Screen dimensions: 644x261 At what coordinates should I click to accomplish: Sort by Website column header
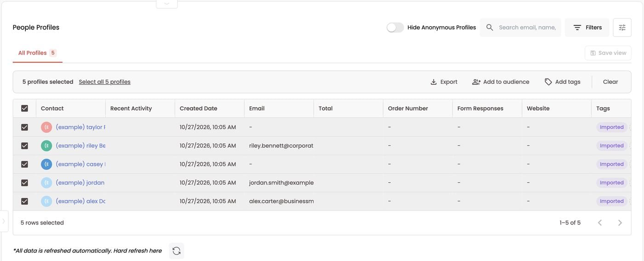click(x=538, y=109)
